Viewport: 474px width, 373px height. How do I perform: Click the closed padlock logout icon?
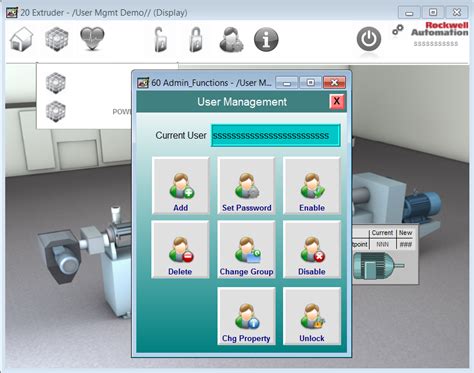(x=196, y=40)
